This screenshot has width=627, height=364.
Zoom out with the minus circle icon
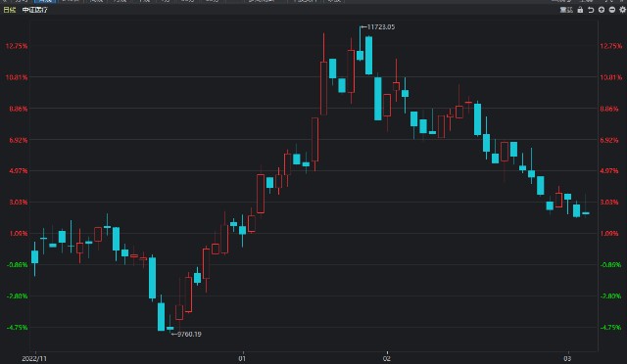pyautogui.click(x=611, y=10)
